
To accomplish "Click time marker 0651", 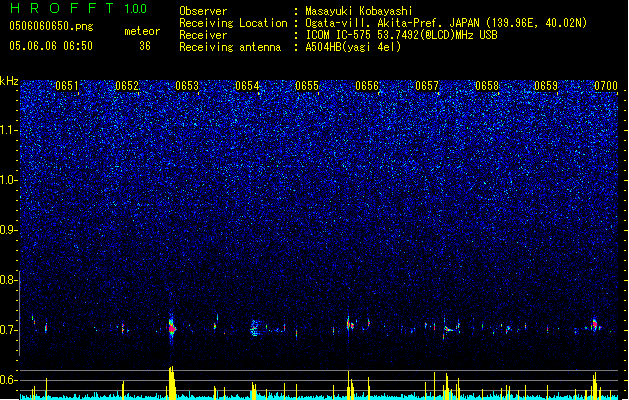I will coord(67,86).
